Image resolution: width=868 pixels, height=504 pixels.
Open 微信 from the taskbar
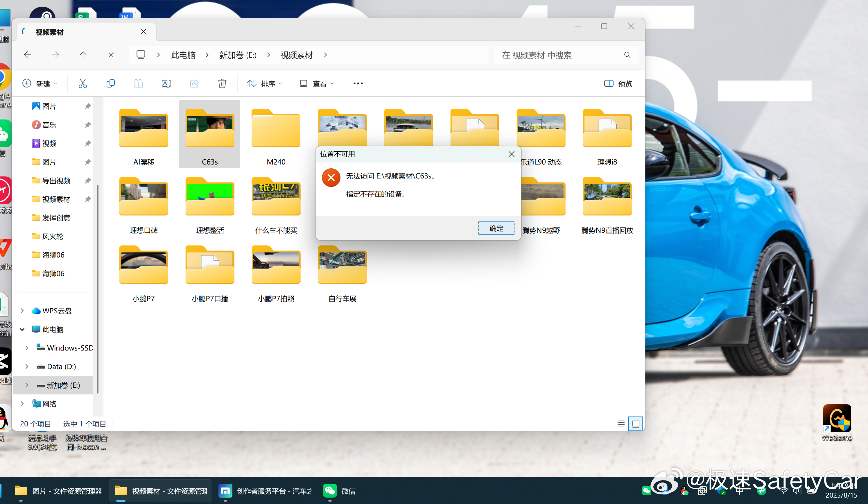[x=339, y=491]
